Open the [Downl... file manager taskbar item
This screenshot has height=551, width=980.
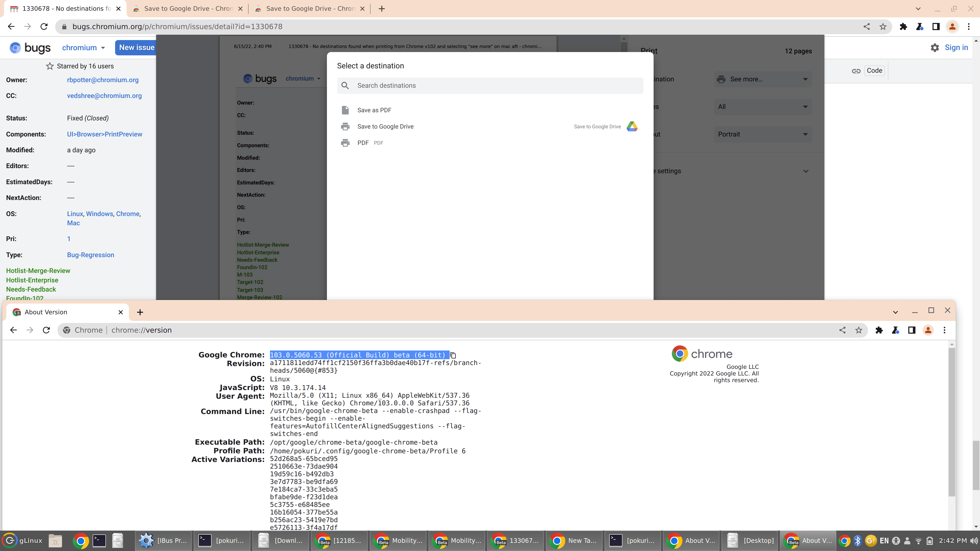280,540
